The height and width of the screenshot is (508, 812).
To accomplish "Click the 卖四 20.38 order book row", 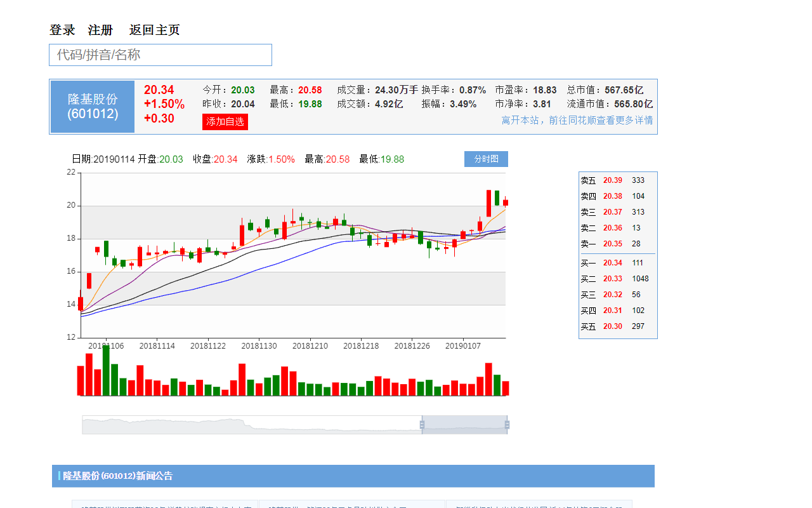I will point(618,196).
